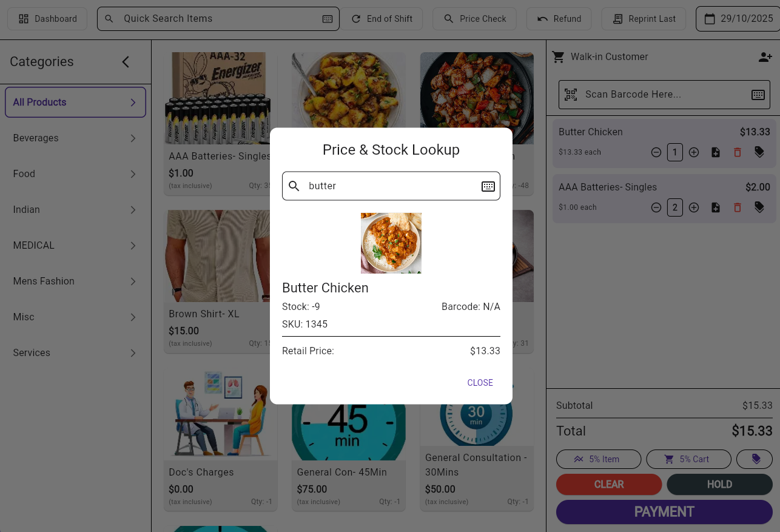The height and width of the screenshot is (532, 780).
Task: Click discount tag icon for Butter Chicken
Action: click(759, 152)
